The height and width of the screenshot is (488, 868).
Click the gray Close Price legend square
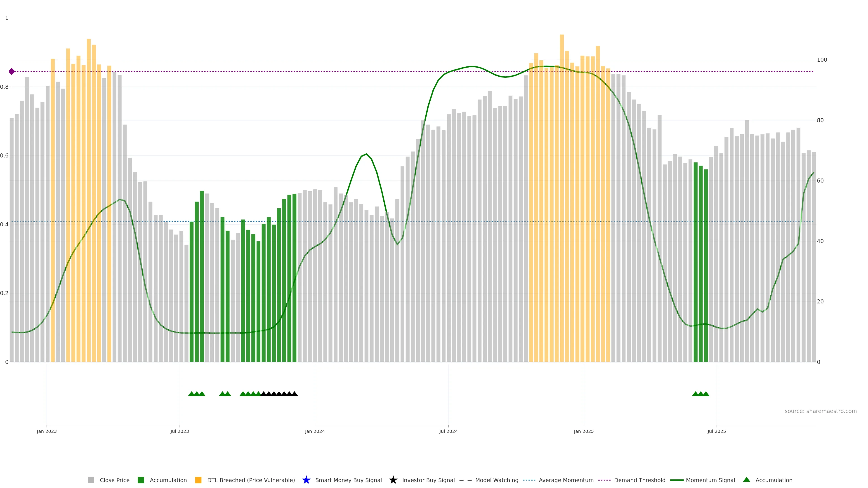pos(91,480)
